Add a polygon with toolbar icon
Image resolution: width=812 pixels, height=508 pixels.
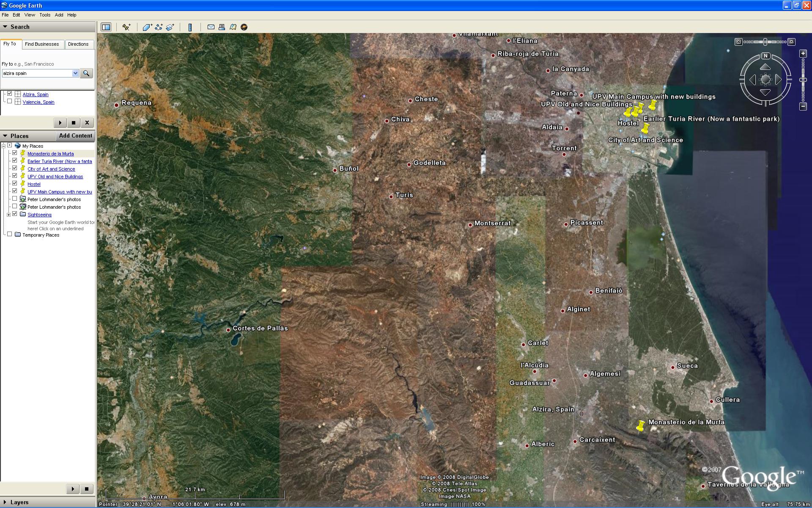click(147, 27)
